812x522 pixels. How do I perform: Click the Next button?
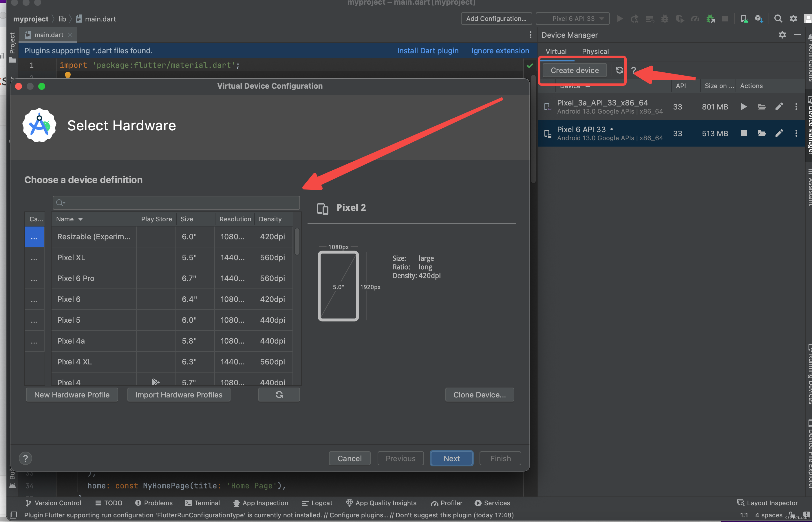451,458
